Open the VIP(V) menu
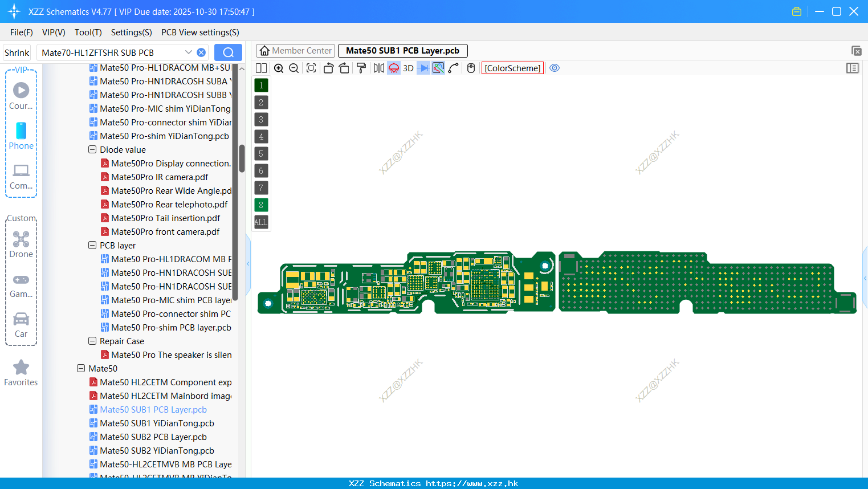868x489 pixels. [x=54, y=32]
